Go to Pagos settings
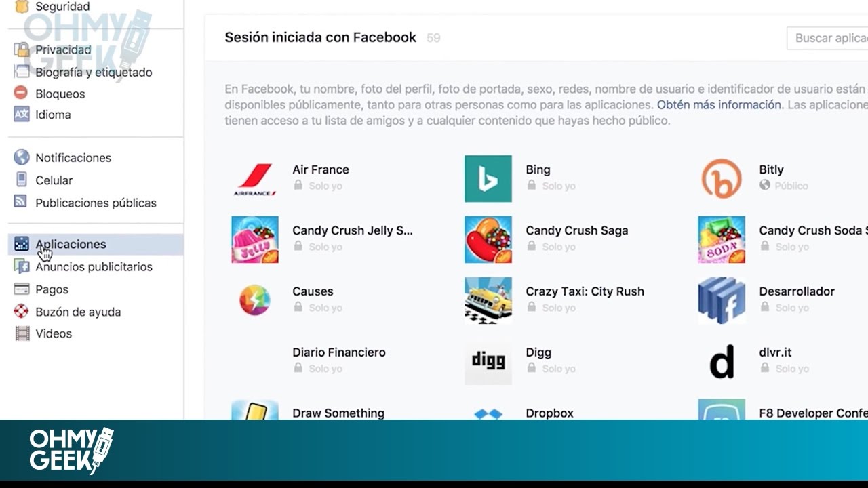The height and width of the screenshot is (488, 868). pyautogui.click(x=52, y=289)
